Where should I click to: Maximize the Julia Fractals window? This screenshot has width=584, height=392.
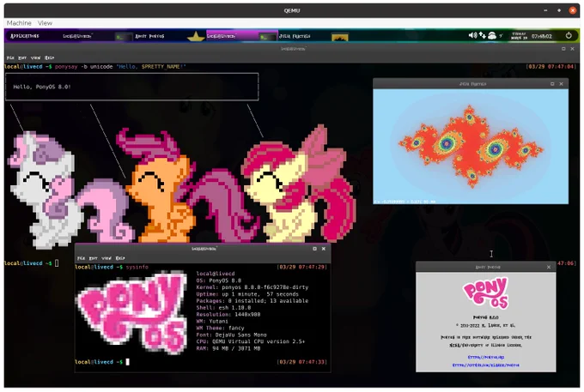[552, 84]
